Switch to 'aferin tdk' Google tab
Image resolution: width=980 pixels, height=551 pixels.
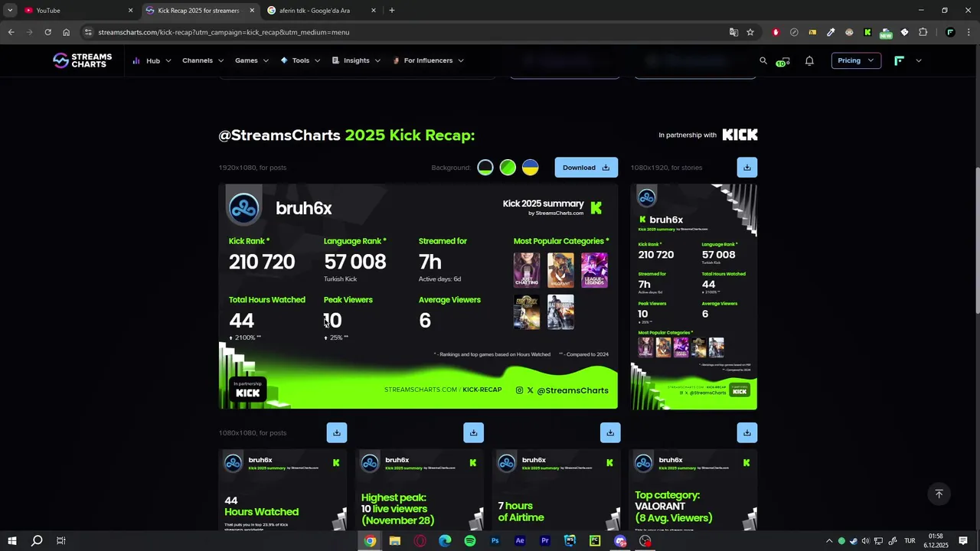click(x=321, y=10)
